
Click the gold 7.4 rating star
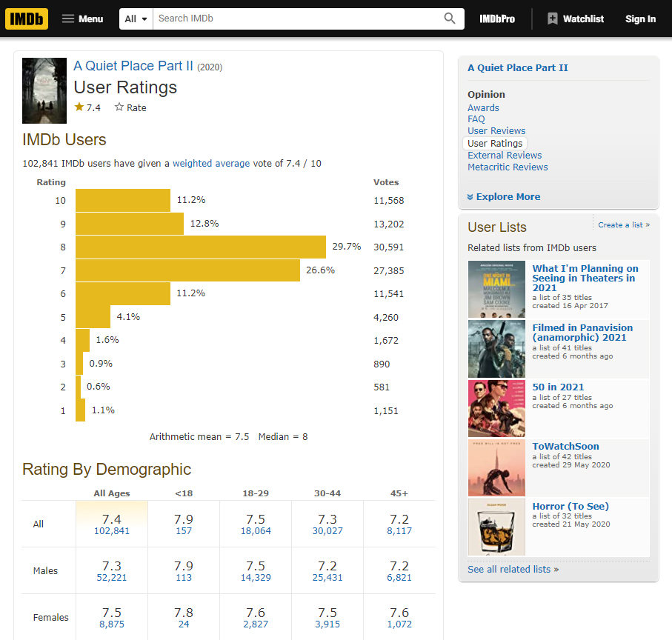coord(79,107)
